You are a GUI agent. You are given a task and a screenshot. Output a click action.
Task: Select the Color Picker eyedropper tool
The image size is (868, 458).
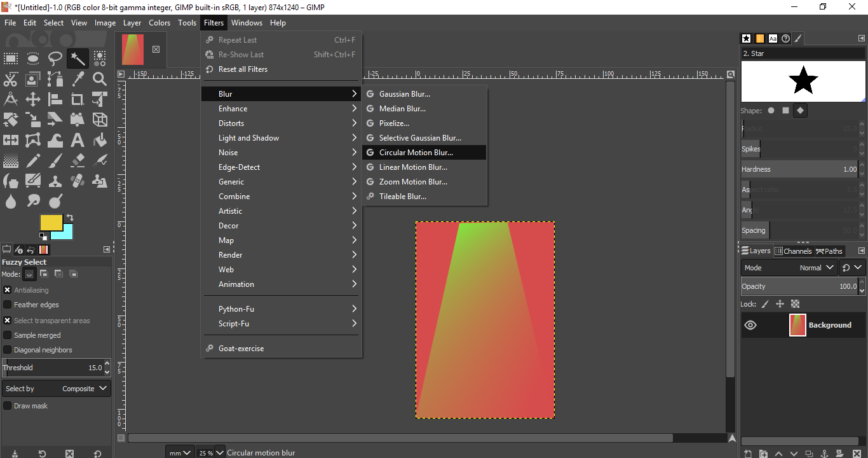78,80
